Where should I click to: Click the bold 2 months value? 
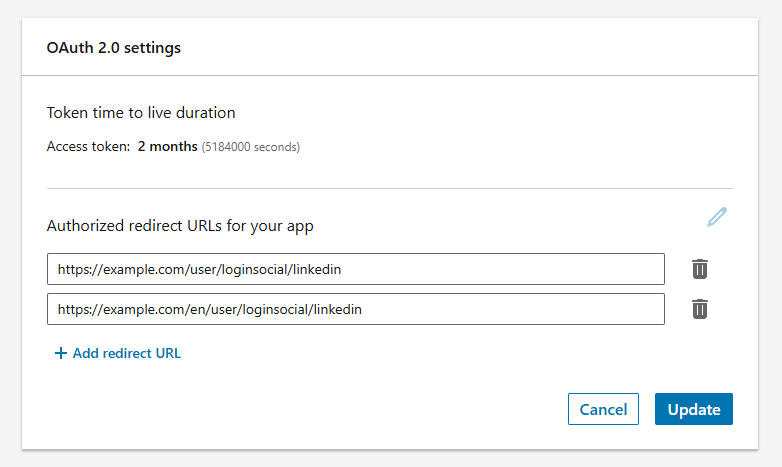[x=167, y=147]
